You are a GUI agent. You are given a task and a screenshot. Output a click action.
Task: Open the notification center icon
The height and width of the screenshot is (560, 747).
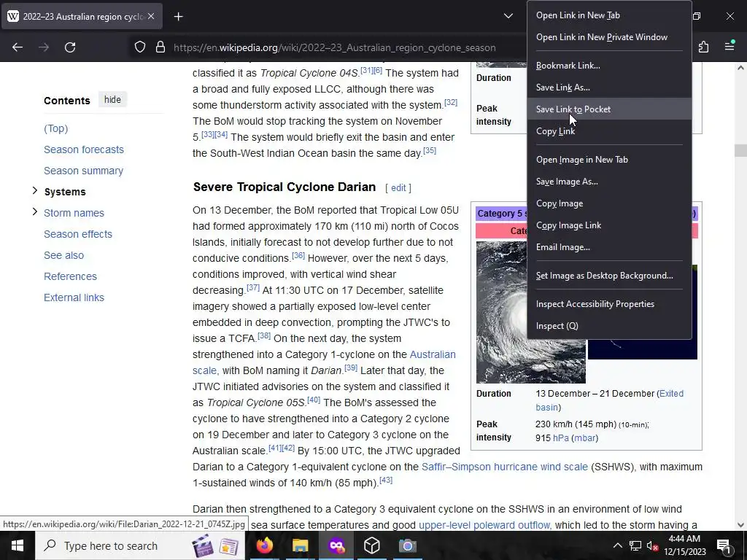[x=724, y=546]
